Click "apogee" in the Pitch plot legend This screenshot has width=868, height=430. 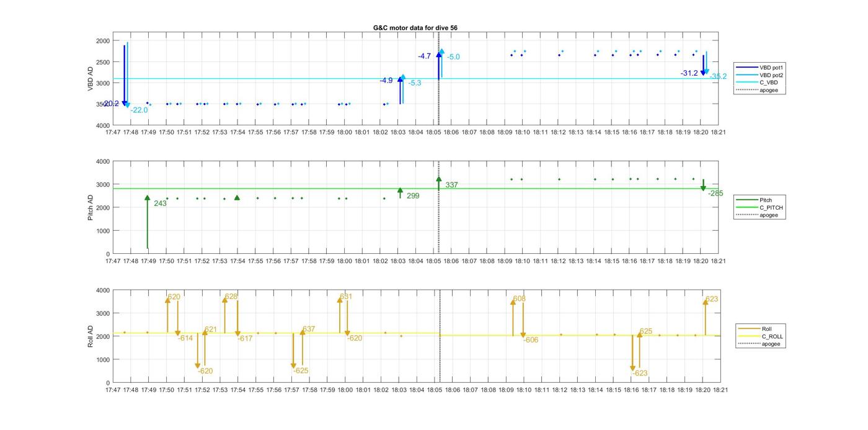769,215
